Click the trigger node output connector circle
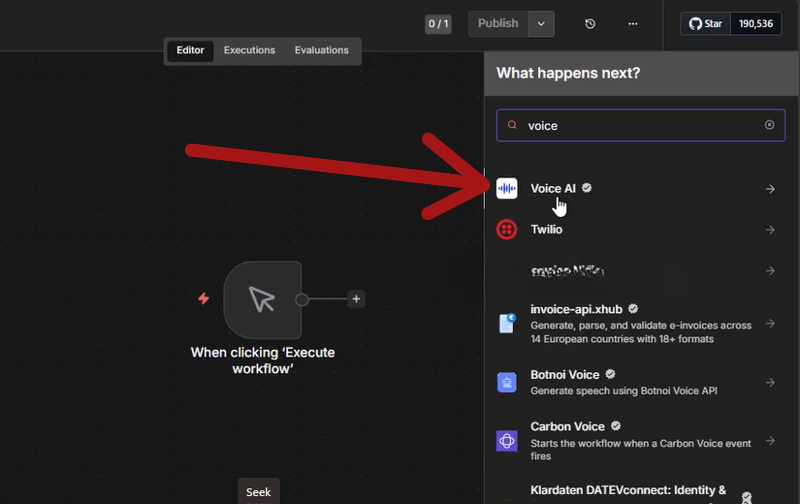Image resolution: width=800 pixels, height=504 pixels. (x=302, y=299)
